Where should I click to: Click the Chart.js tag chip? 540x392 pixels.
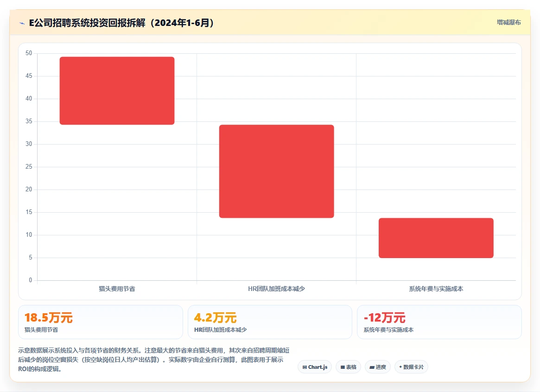pos(315,367)
